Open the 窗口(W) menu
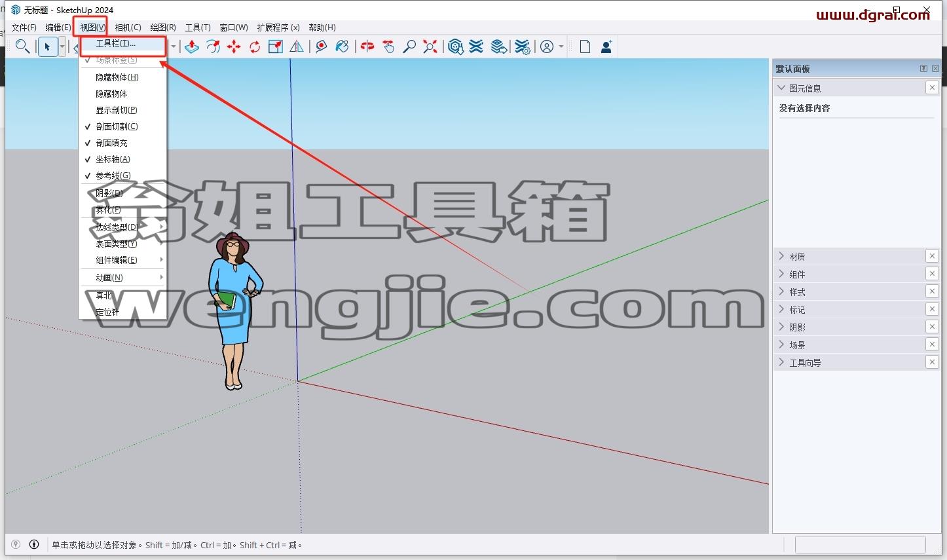The height and width of the screenshot is (560, 947). tap(234, 28)
